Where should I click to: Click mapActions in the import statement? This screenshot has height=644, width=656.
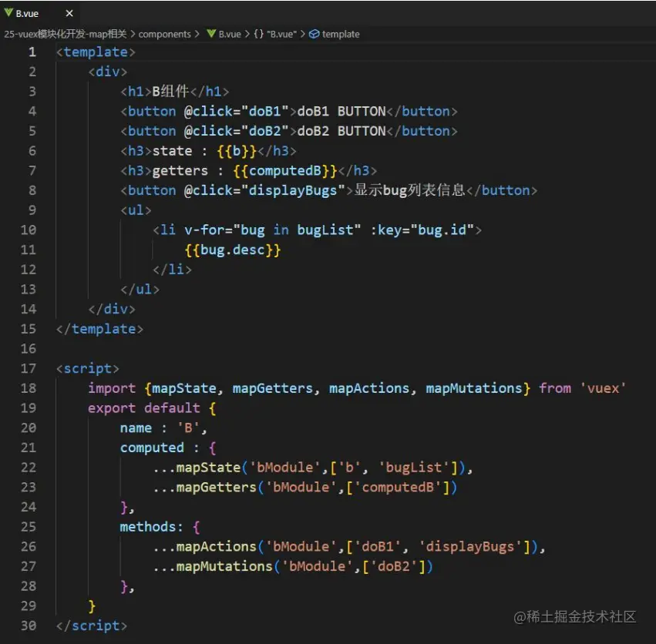tap(369, 388)
